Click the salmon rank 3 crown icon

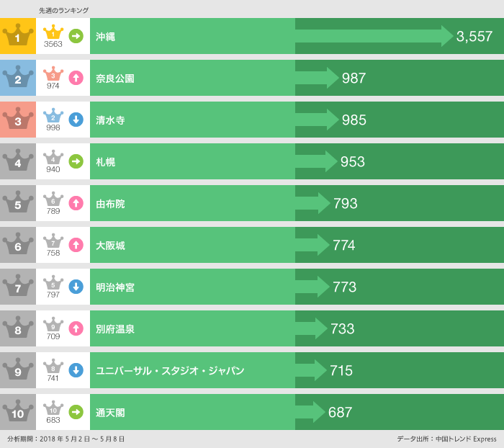[18, 120]
